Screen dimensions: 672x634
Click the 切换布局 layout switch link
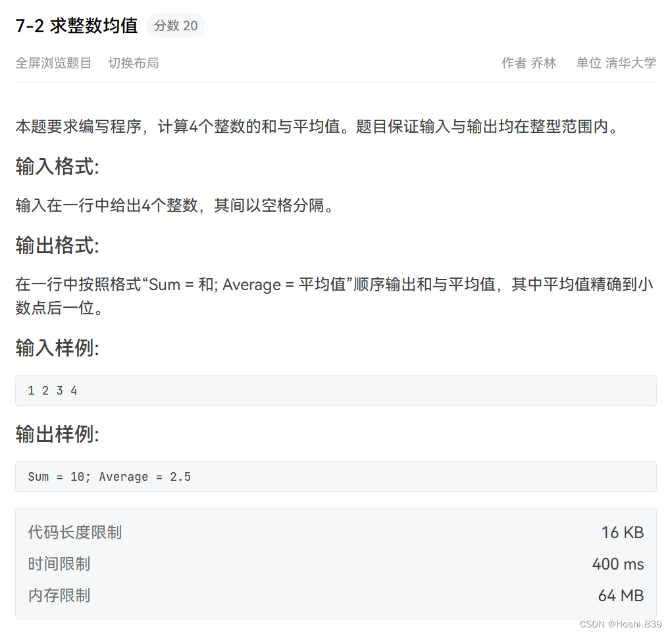click(x=133, y=63)
